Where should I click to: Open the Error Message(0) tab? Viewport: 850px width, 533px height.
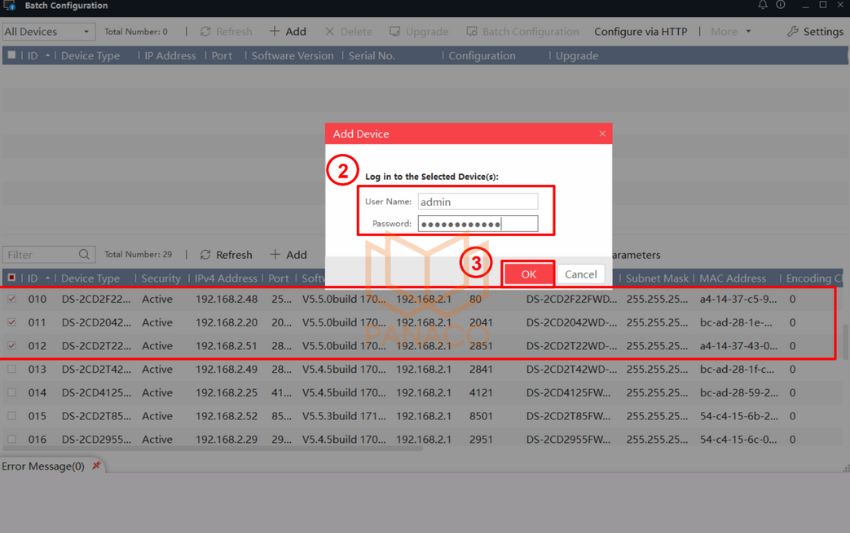[43, 466]
